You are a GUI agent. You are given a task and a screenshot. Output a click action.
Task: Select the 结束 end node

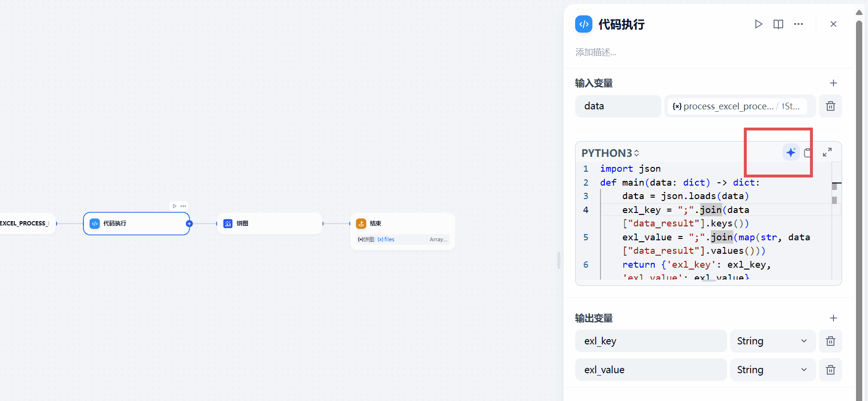point(403,231)
